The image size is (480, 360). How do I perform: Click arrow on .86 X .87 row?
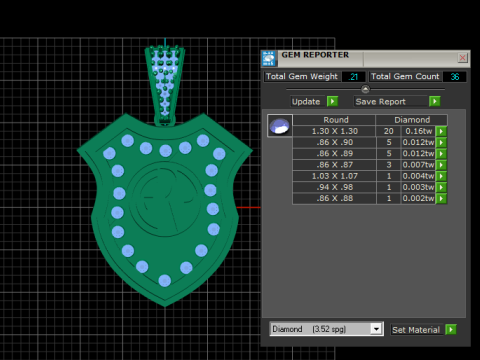click(x=441, y=165)
